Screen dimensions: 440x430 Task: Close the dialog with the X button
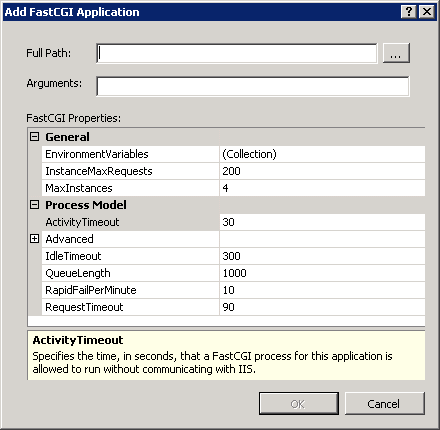(x=427, y=12)
